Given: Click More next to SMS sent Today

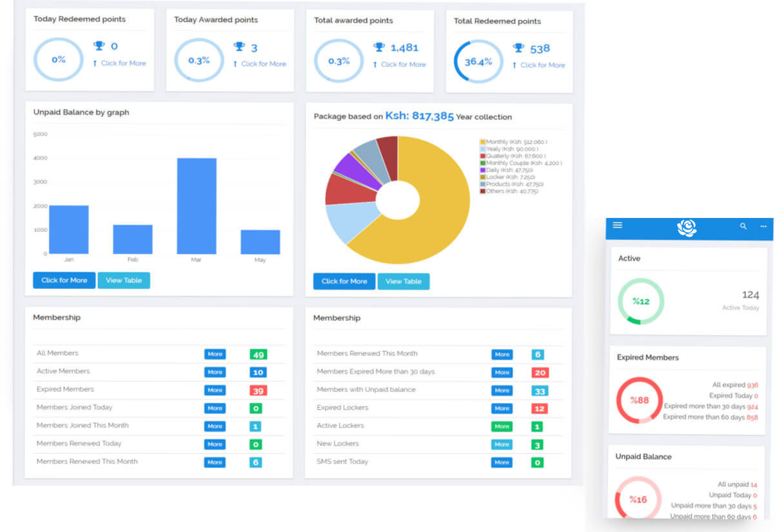Looking at the screenshot, I should pos(502,462).
